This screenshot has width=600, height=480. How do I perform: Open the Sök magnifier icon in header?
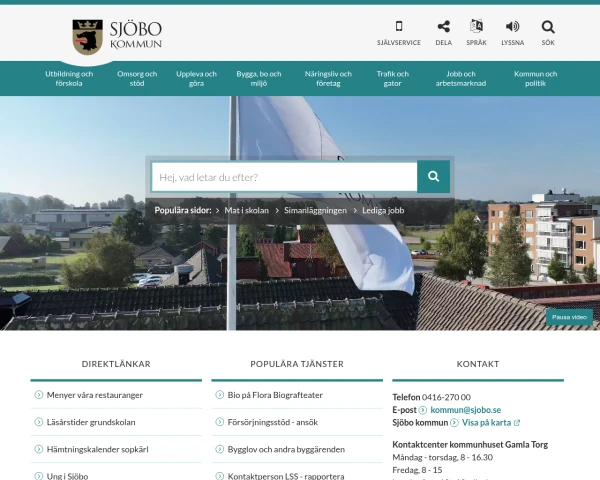[548, 27]
